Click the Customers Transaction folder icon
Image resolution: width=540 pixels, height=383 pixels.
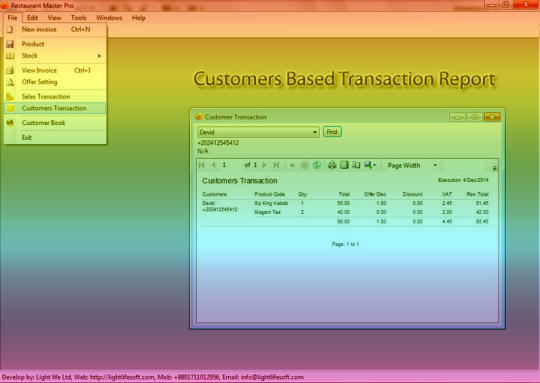[10, 108]
